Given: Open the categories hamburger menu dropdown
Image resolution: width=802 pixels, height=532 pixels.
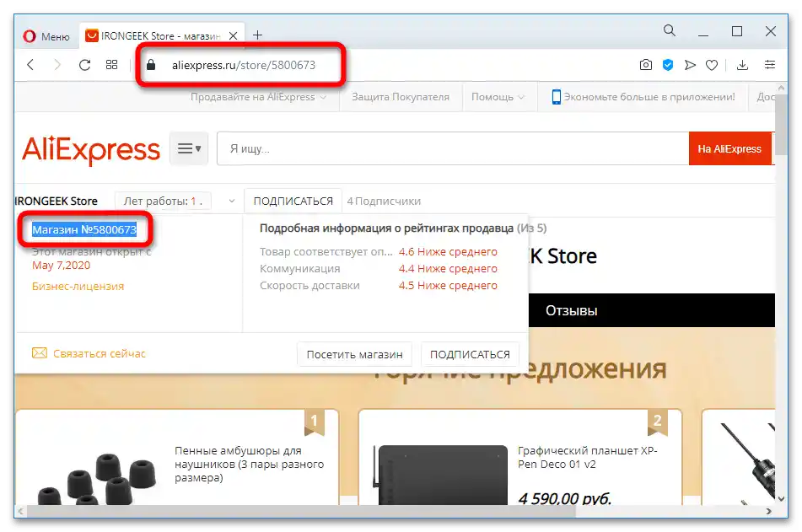Looking at the screenshot, I should (x=189, y=148).
